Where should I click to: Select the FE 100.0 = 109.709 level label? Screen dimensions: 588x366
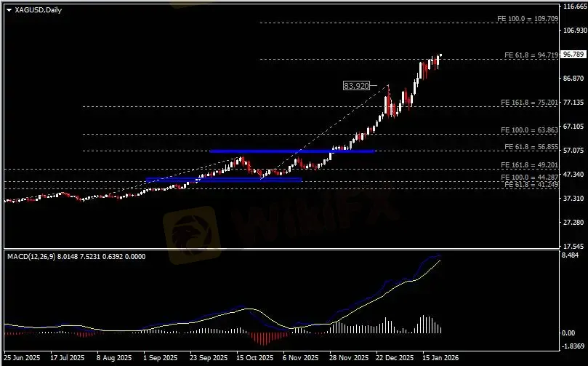click(527, 18)
